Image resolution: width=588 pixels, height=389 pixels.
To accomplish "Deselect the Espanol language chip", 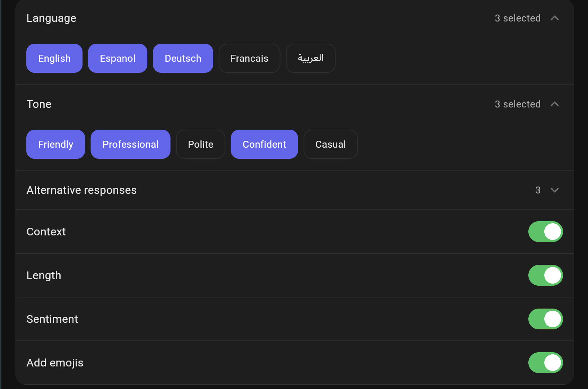I will [118, 58].
